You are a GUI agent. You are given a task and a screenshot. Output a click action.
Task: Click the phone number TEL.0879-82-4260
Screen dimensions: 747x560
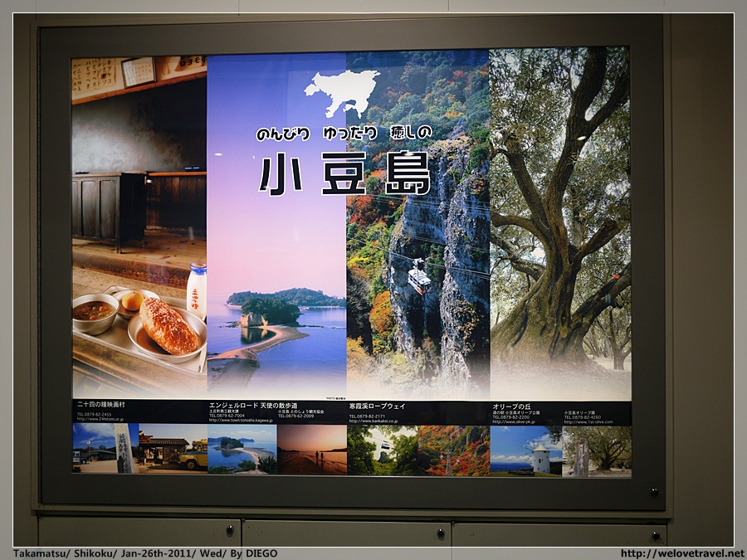coord(582,417)
